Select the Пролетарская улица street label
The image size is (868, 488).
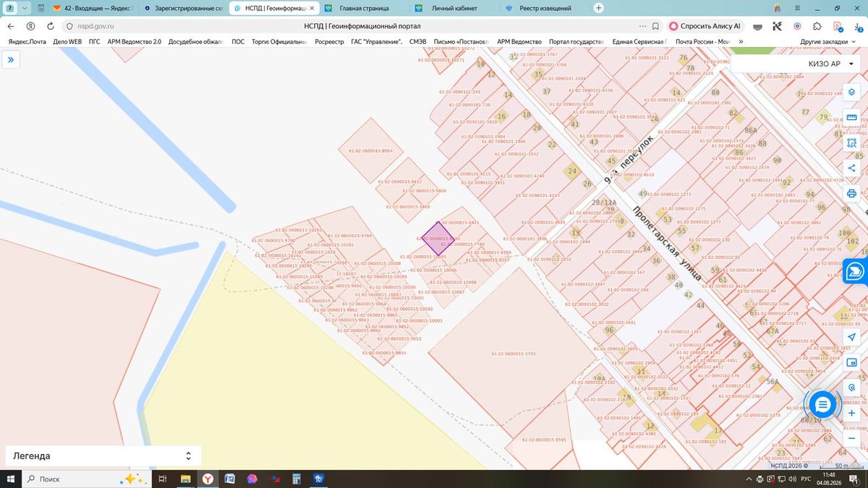coord(667,244)
